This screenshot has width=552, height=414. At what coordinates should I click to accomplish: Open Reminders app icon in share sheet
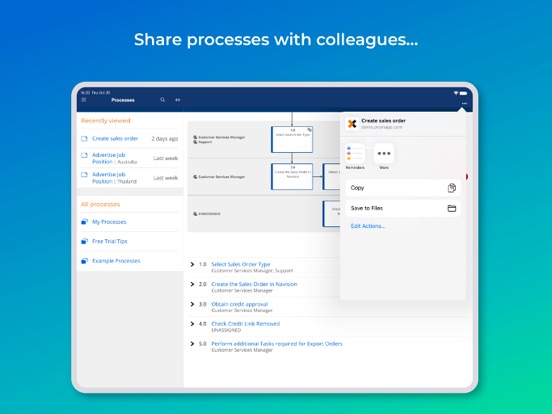[x=355, y=153]
